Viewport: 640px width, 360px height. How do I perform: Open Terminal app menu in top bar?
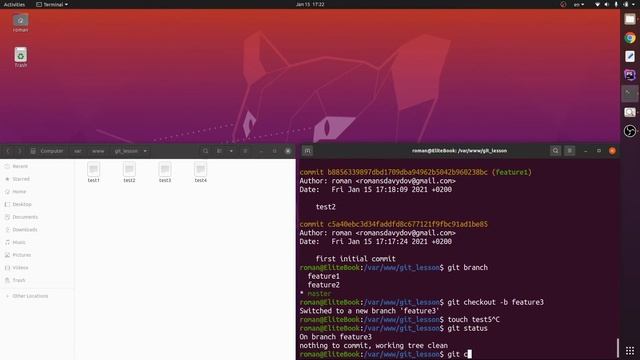click(x=52, y=4)
